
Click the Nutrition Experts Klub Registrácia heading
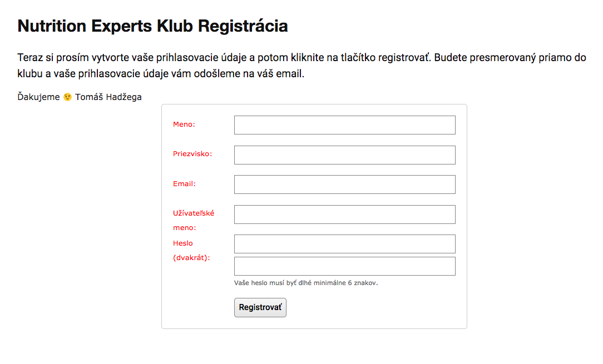(152, 26)
